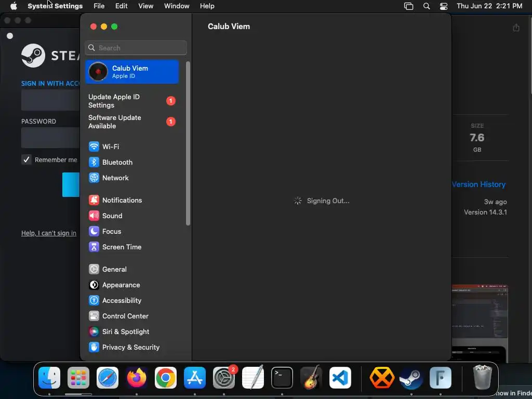Launch Google Chrome from the Dock
This screenshot has width=532, height=399.
click(x=166, y=378)
